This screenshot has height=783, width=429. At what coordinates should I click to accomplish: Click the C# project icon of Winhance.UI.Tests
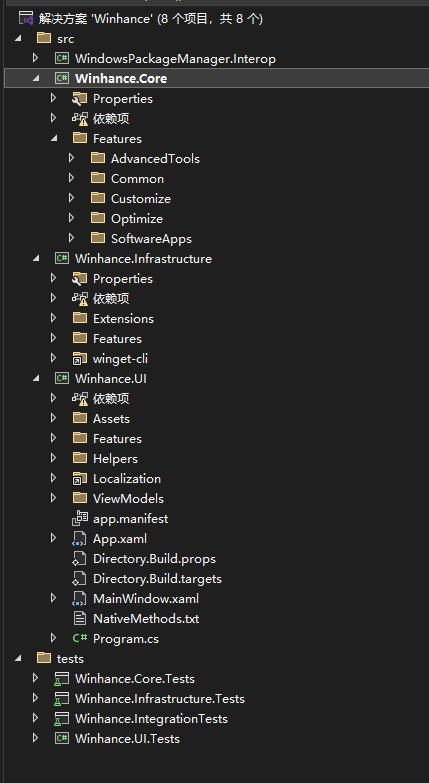(x=62, y=738)
